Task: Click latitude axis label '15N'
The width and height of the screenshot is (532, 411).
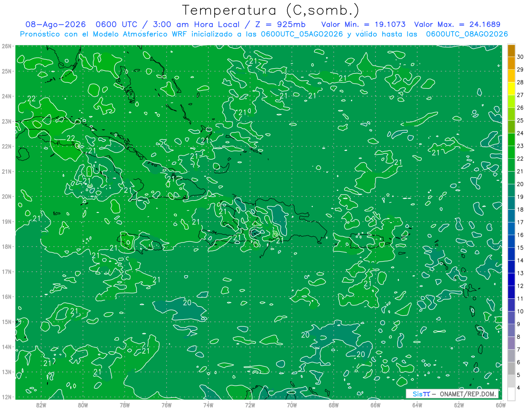Action: click(x=7, y=321)
